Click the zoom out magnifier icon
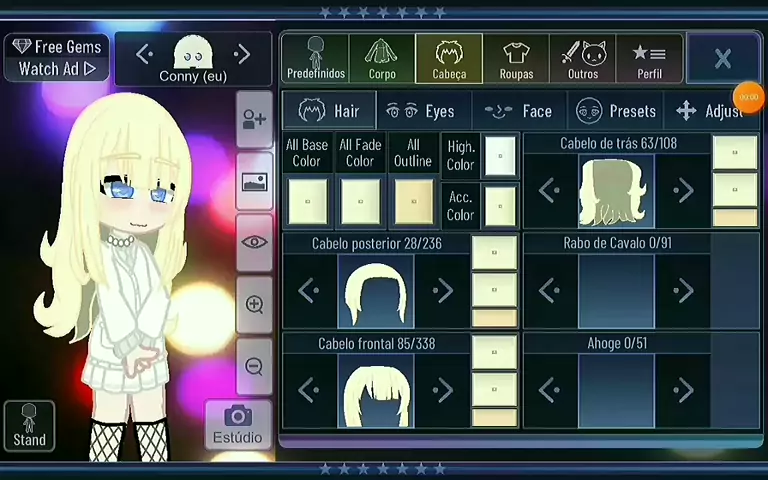This screenshot has width=768, height=480. pos(254,367)
